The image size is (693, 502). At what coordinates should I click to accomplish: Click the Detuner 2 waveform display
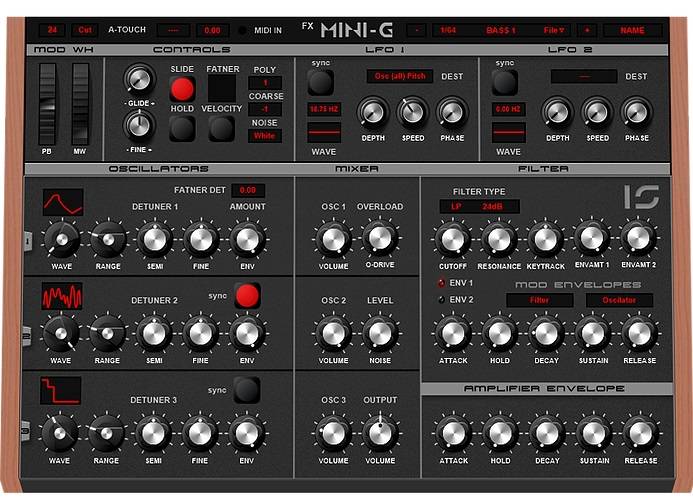63,295
